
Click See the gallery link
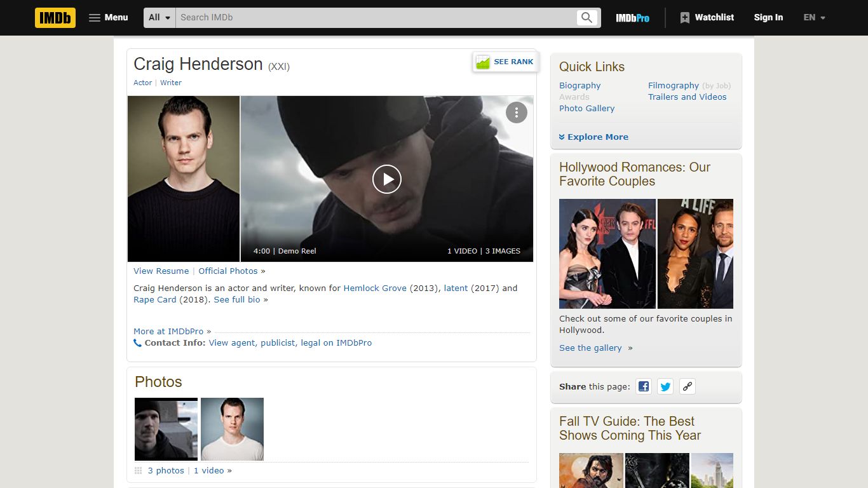pyautogui.click(x=590, y=348)
